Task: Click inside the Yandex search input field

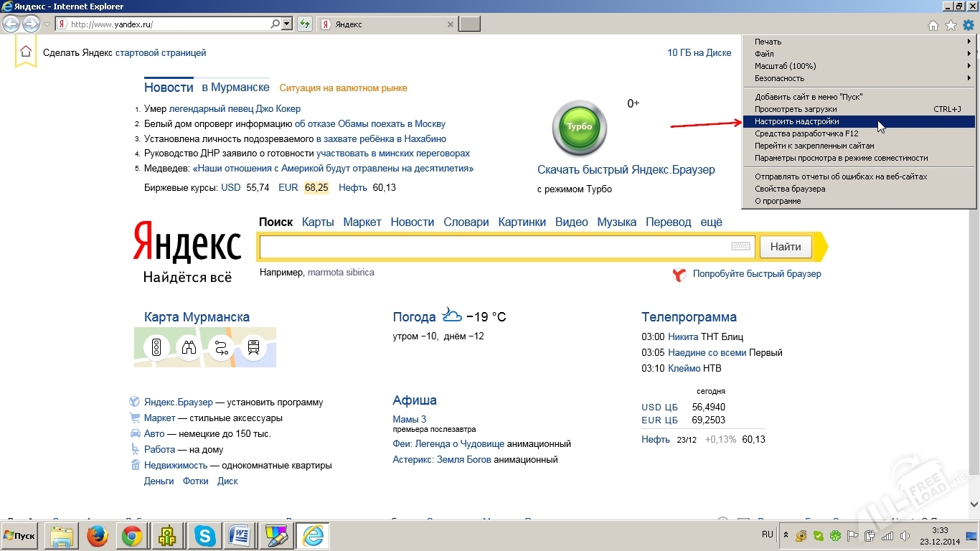Action: tap(502, 247)
